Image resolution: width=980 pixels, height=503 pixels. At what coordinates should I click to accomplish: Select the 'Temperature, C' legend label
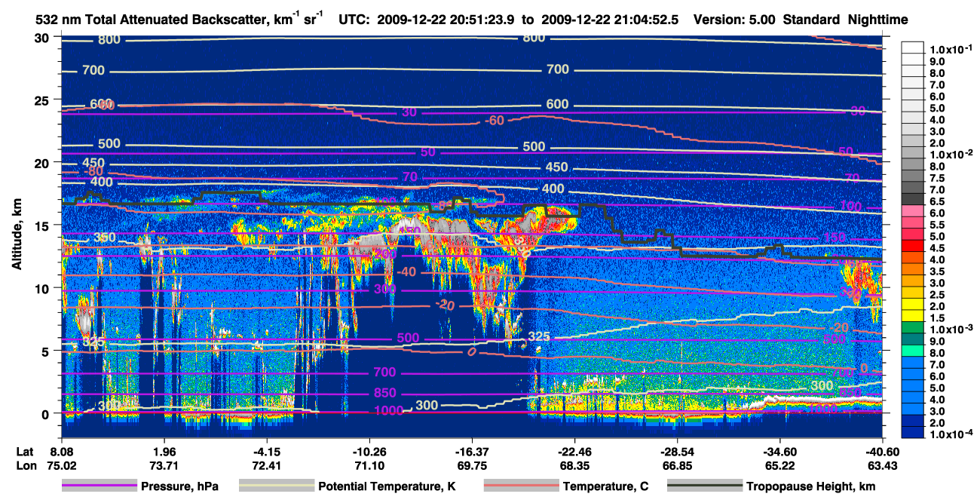click(606, 486)
